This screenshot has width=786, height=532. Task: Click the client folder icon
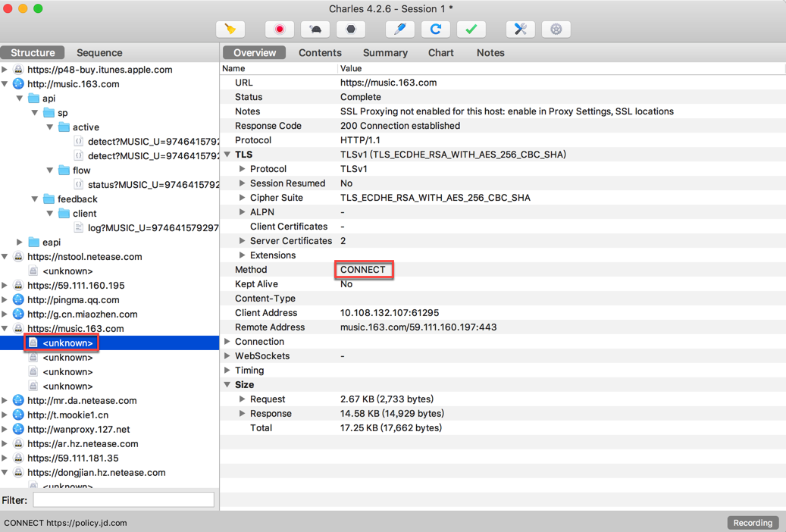(64, 213)
